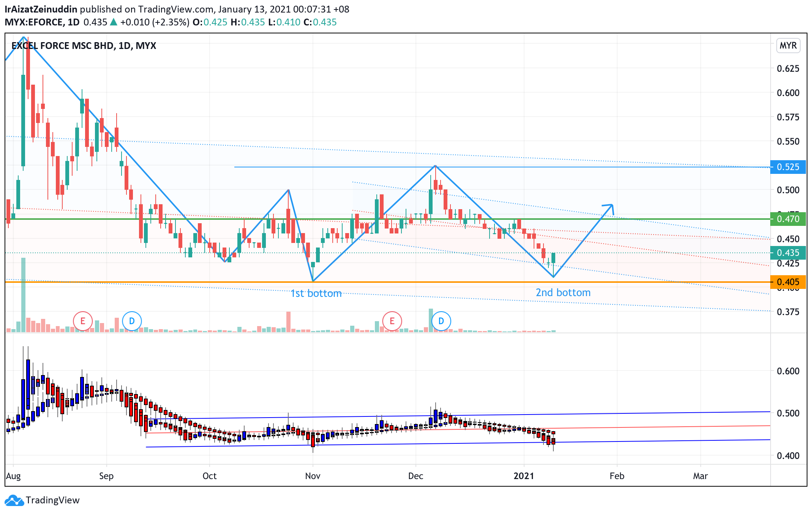Select the 0.470 green price label

788,219
